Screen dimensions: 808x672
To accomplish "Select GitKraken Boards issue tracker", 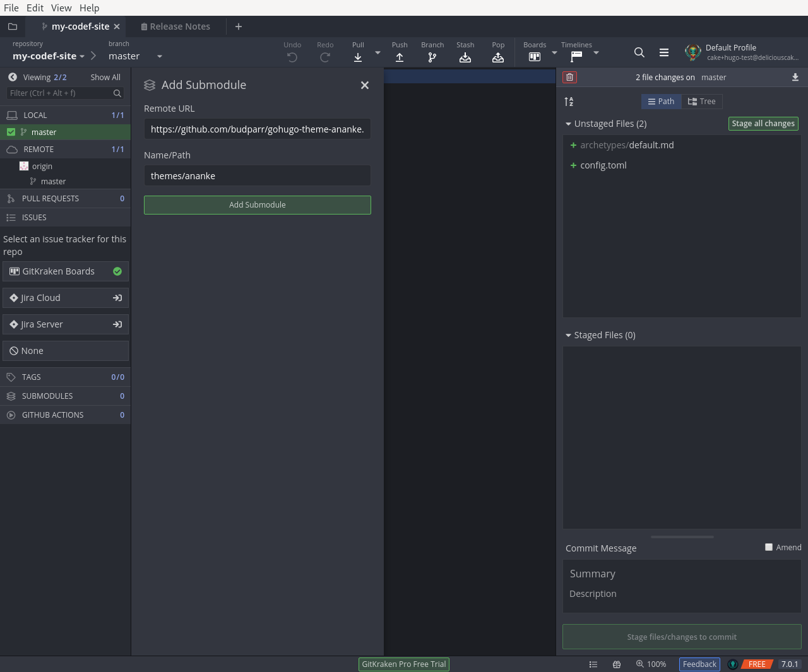I will (66, 271).
